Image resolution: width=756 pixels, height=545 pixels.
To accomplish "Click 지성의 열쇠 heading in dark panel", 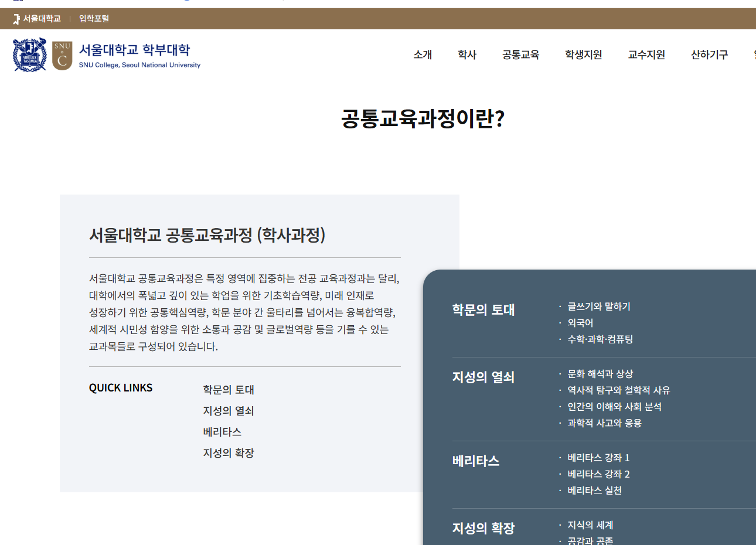I will point(483,377).
